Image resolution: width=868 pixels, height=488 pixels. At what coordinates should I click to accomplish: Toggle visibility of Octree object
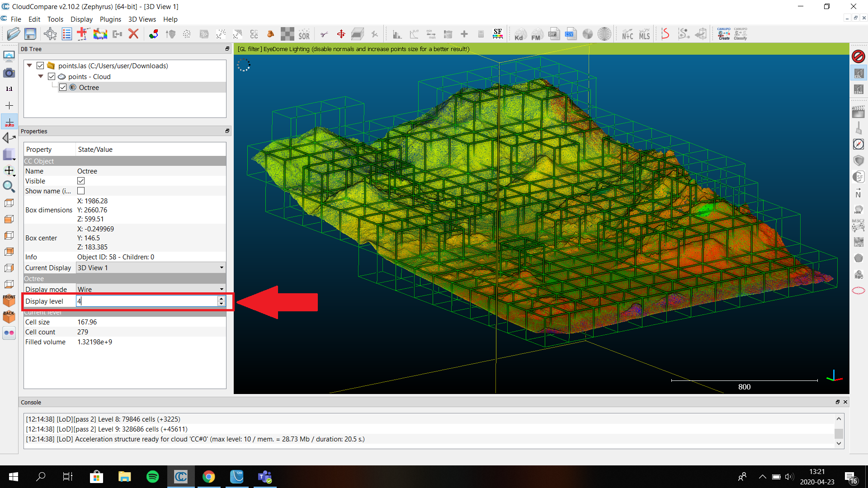(64, 87)
